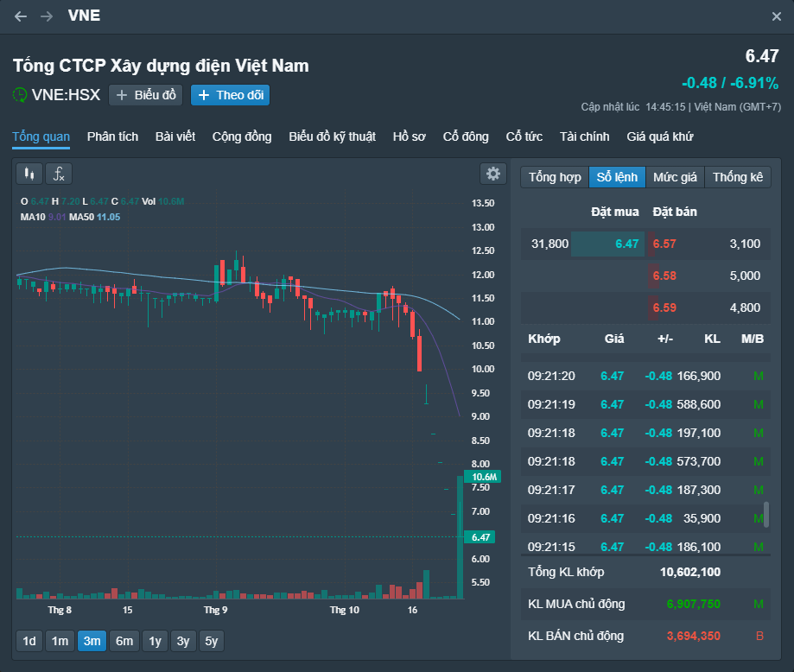Viewport: 794px width, 672px height.
Task: Go back with the left arrow icon
Action: tap(20, 16)
